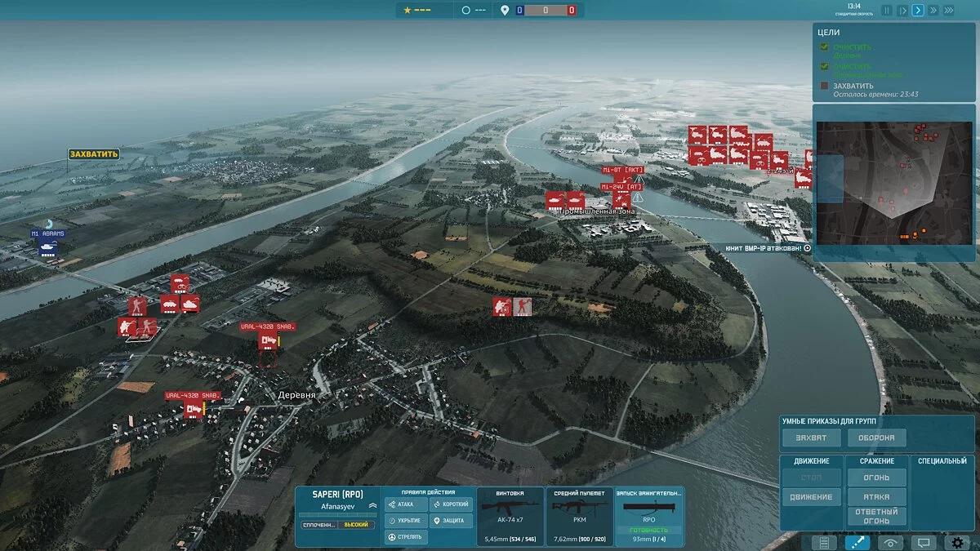This screenshot has height=551, width=980.
Task: Toggle 'ЗАХВАТИТЬ' objective checkbox
Action: 825,86
